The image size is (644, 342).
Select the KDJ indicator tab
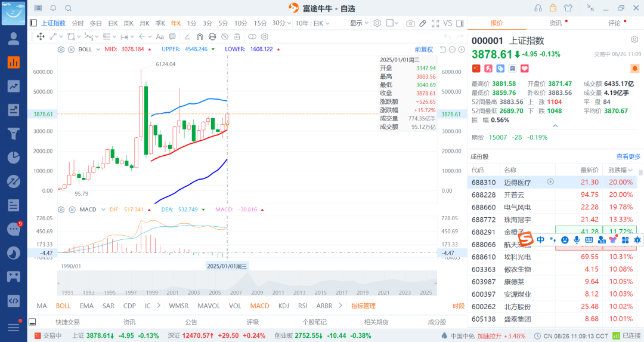tap(283, 306)
